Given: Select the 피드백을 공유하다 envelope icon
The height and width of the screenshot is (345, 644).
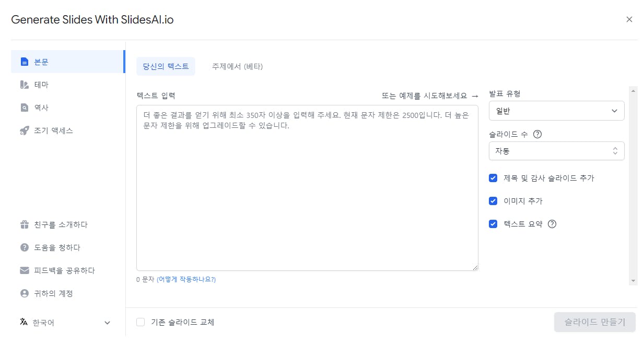Looking at the screenshot, I should point(24,270).
